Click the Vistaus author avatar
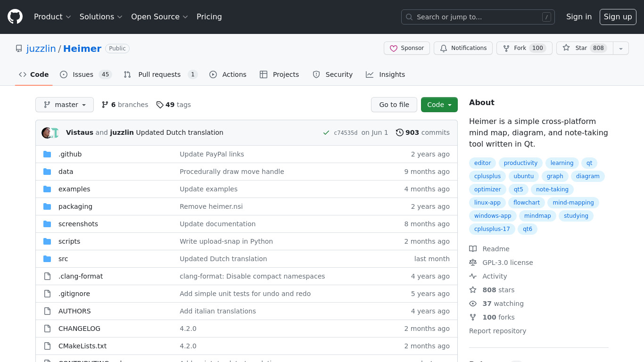Viewport: 644px width, 362px height. click(47, 133)
